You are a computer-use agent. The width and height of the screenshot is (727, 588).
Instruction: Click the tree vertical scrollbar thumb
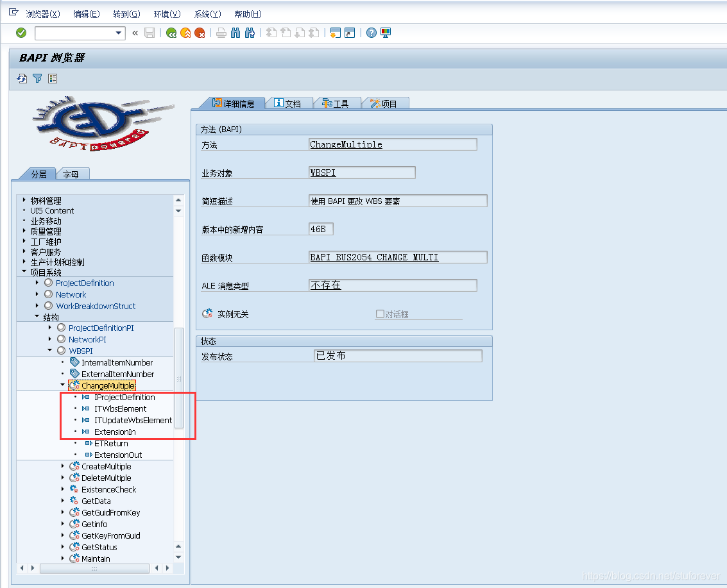coord(179,378)
